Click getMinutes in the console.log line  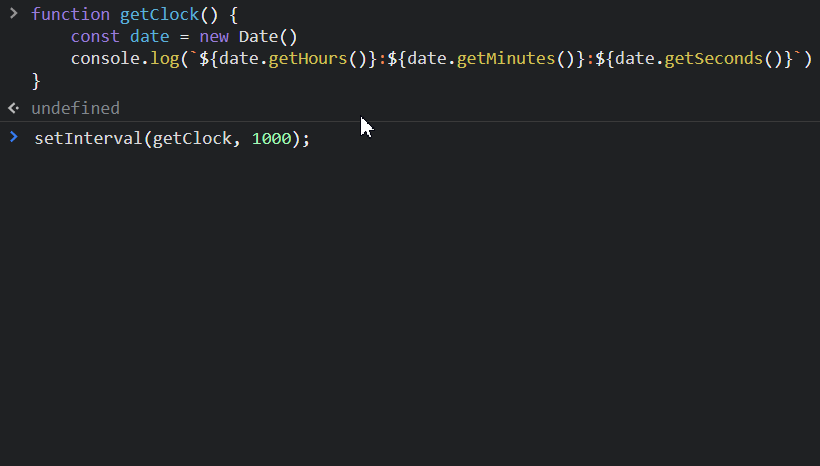[x=506, y=59]
